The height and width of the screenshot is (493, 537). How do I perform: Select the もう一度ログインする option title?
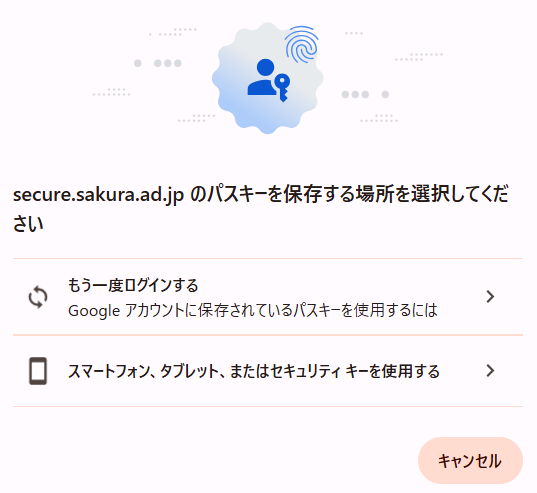point(133,285)
